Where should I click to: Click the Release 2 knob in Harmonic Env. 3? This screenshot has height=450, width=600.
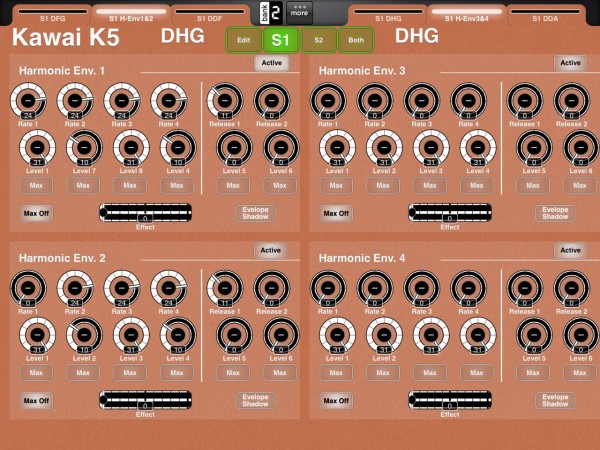pyautogui.click(x=572, y=101)
